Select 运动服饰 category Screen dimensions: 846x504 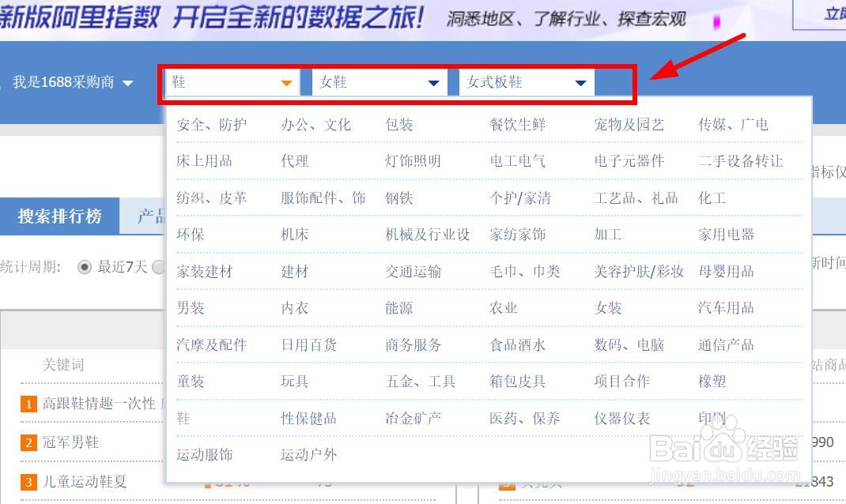click(x=205, y=455)
